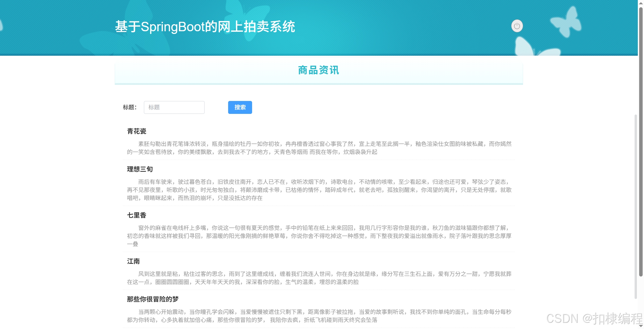The height and width of the screenshot is (329, 644).
Task: Open the 七里香 news article title
Action: [x=137, y=215]
